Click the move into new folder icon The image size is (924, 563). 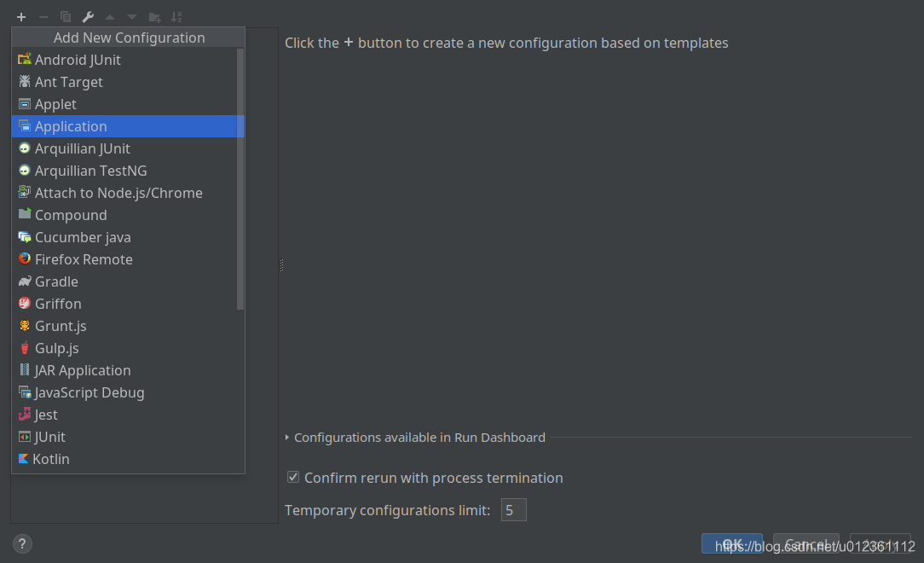click(x=154, y=17)
